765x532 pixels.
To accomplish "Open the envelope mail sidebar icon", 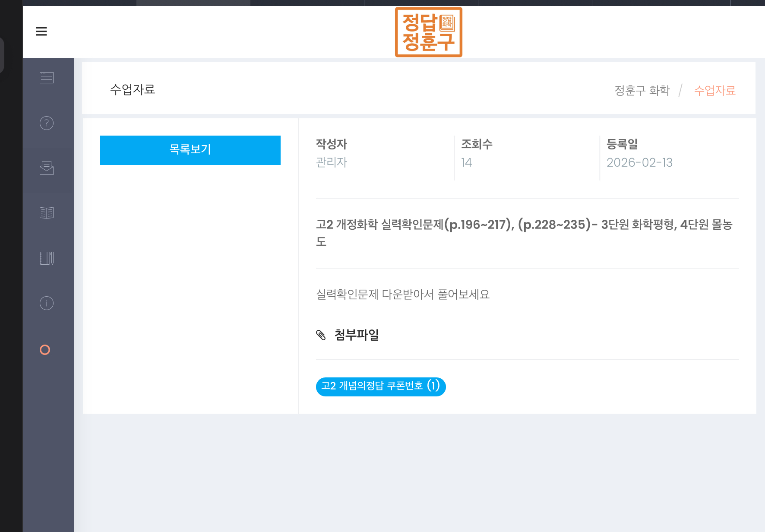I will tap(47, 168).
